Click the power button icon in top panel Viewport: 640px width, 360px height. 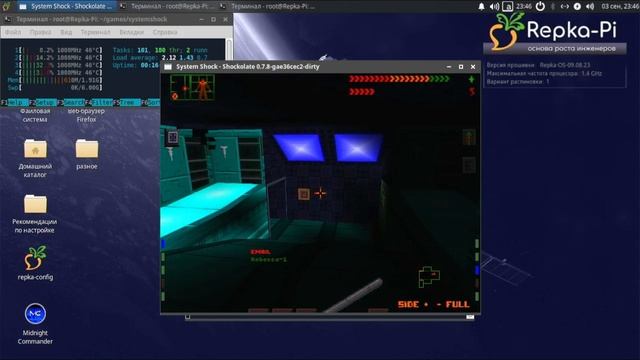coord(540,6)
